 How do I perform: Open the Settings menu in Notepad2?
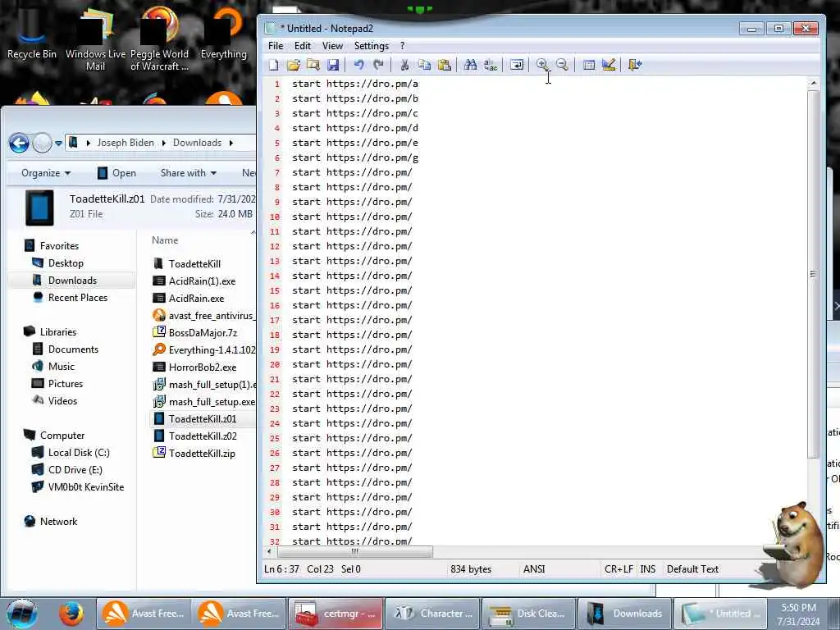click(372, 46)
